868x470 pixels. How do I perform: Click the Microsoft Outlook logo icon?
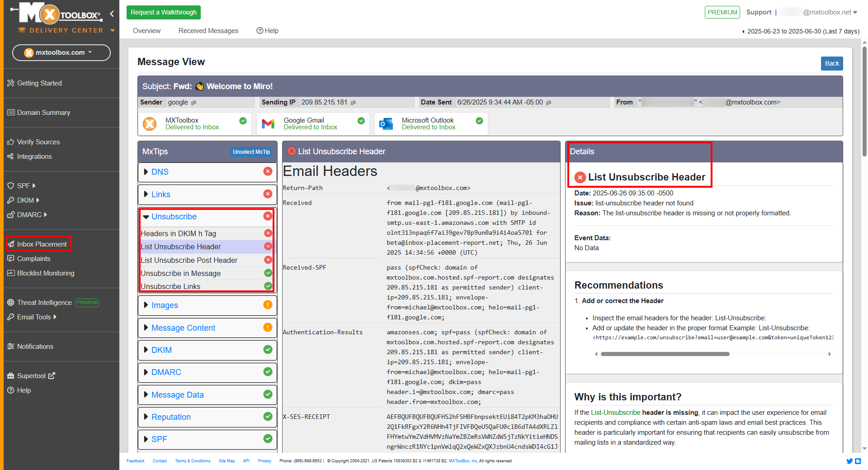386,123
